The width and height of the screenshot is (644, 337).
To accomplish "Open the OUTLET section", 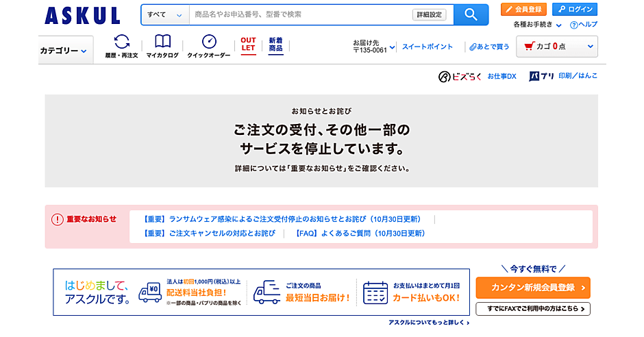I will click(248, 45).
